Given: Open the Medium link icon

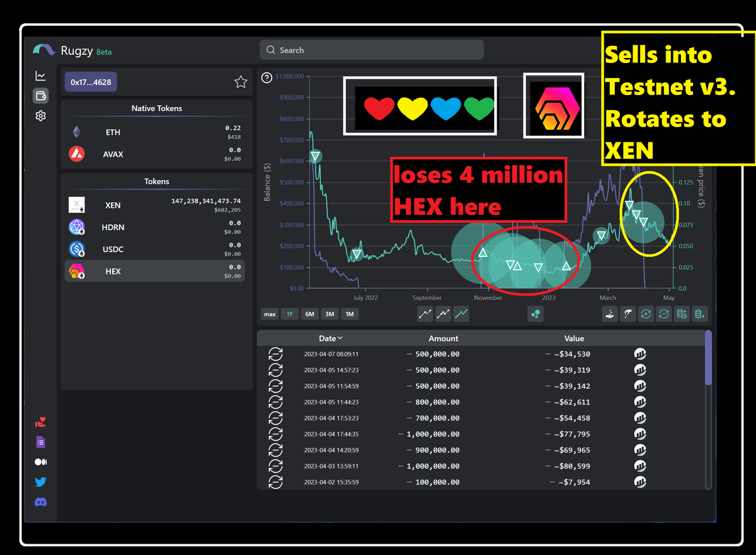Looking at the screenshot, I should click(x=40, y=462).
